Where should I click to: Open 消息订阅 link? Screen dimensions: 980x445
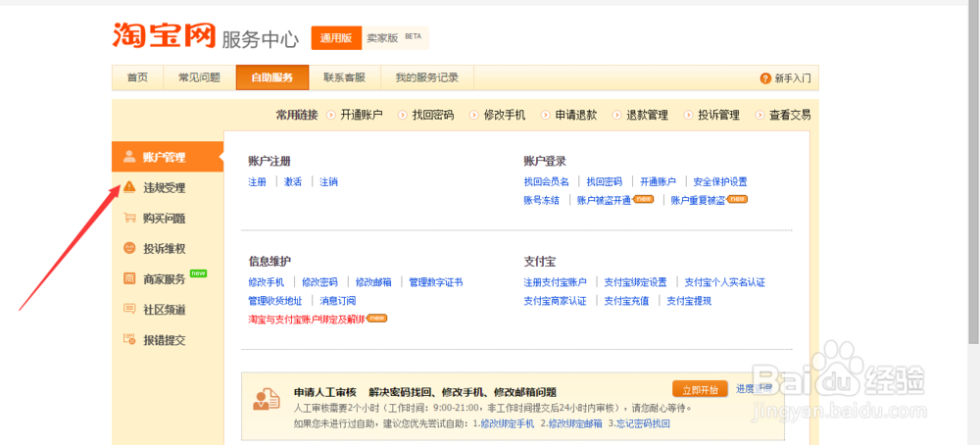click(x=337, y=301)
